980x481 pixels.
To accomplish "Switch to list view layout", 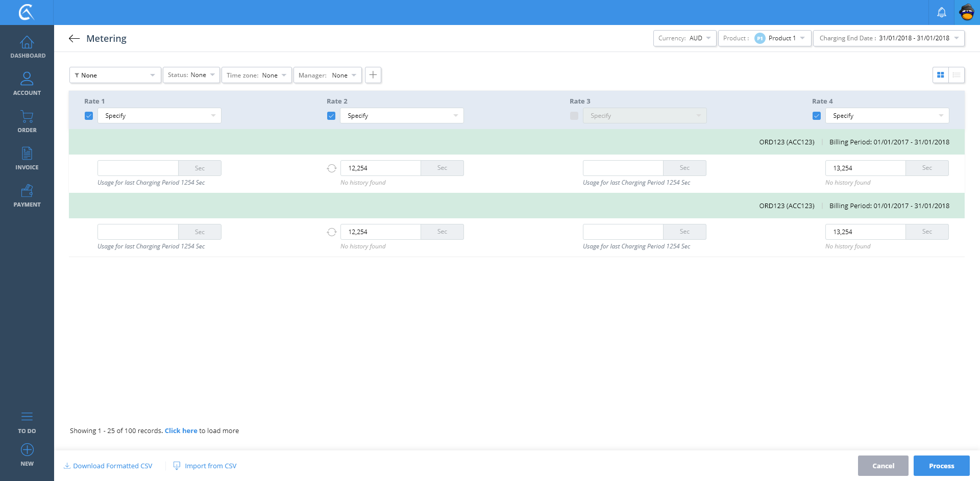I will 956,75.
